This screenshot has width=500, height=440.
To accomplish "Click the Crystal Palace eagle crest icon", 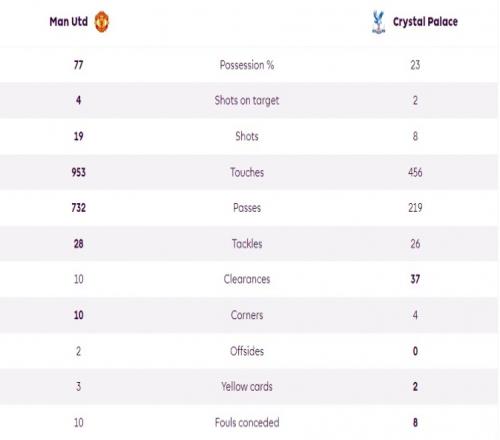I will click(x=378, y=22).
